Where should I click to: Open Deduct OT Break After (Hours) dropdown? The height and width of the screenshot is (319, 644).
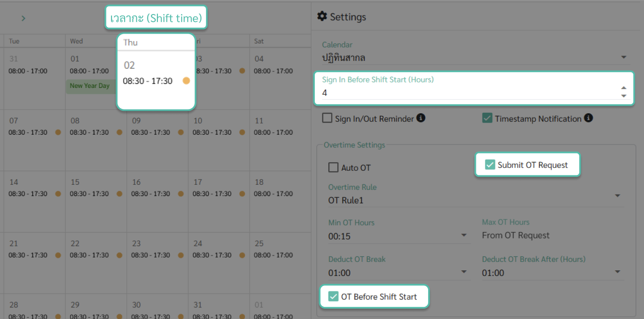(x=553, y=273)
